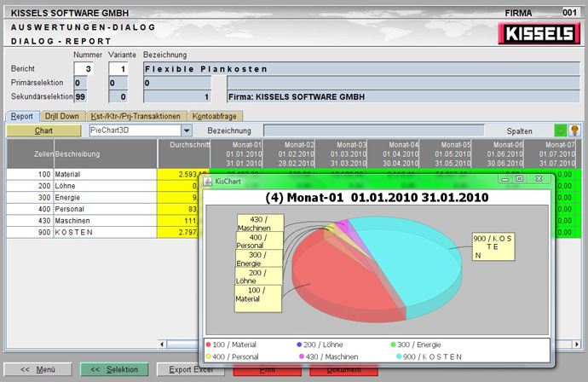Viewport: 588px width, 382px height.
Task: Click the '900 / KOSTEN' chart label box
Action: (493, 247)
